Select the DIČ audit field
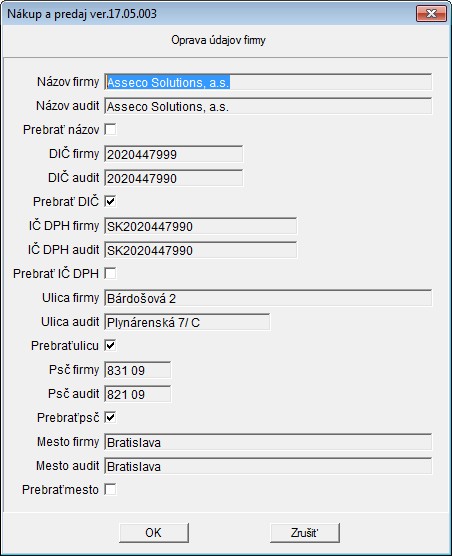Image resolution: width=452 pixels, height=556 pixels. 174,178
